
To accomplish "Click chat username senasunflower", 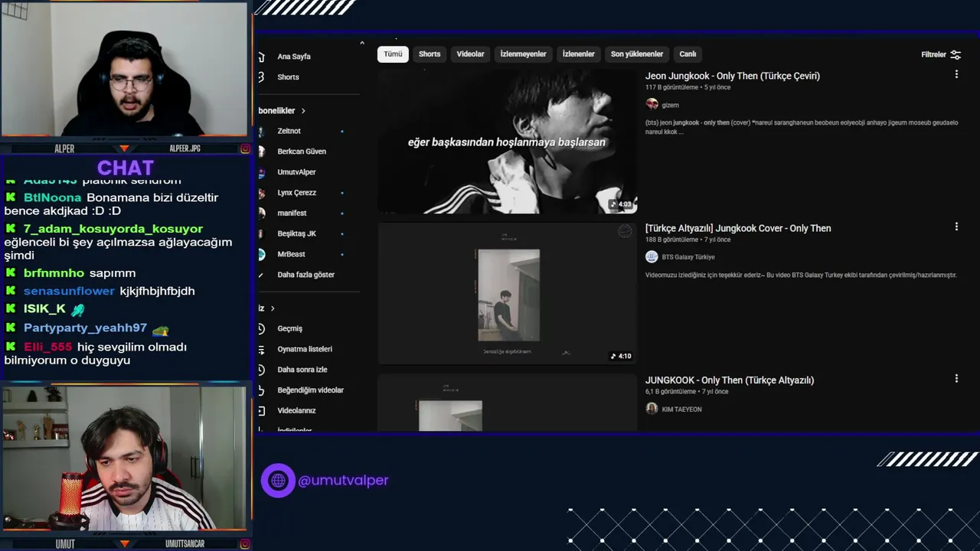I will tap(69, 292).
